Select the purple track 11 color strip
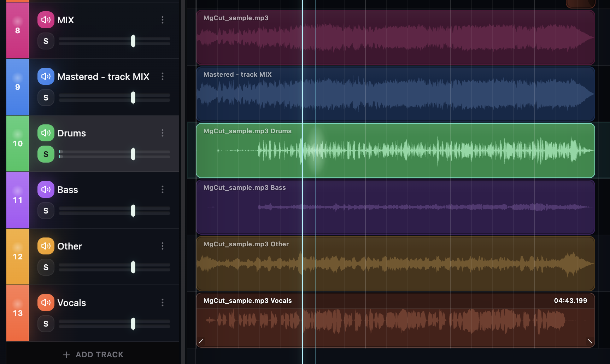Viewport: 610px width, 364px height. (18, 200)
